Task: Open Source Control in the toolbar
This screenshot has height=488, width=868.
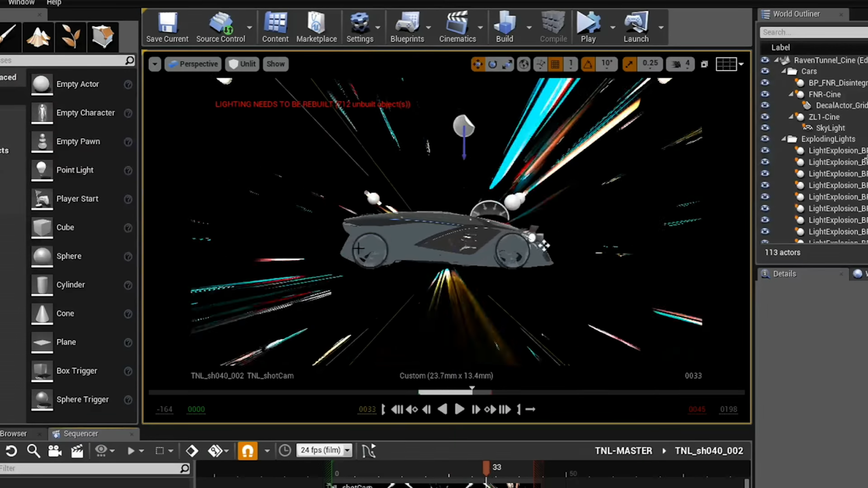Action: click(220, 27)
